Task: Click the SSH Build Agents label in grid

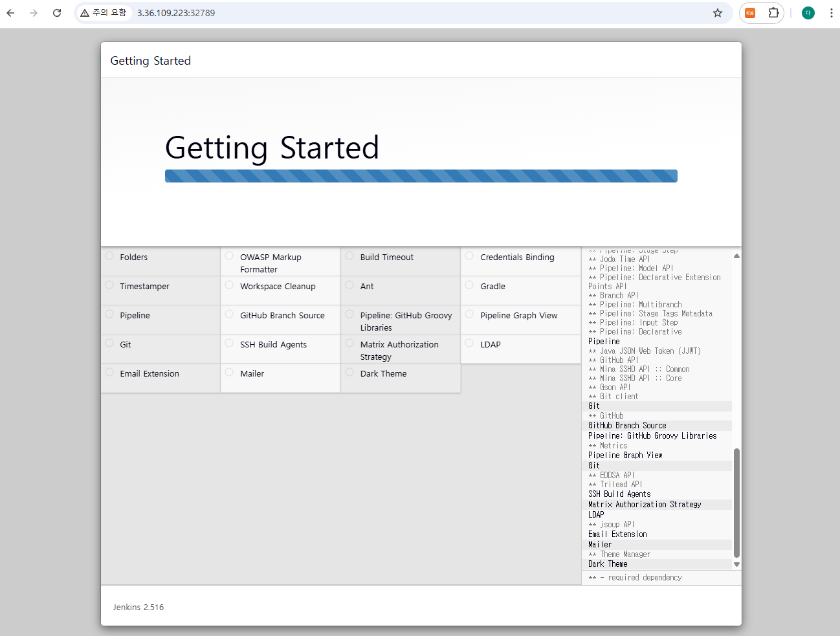Action: [273, 344]
